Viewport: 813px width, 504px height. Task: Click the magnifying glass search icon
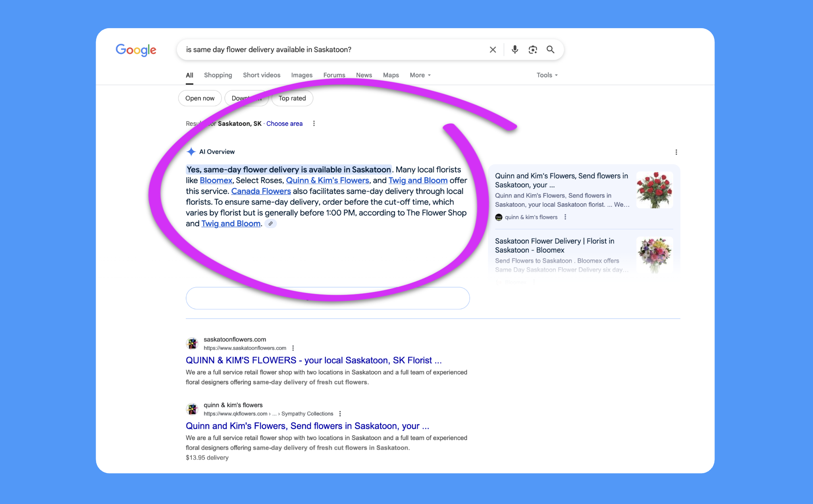click(550, 50)
